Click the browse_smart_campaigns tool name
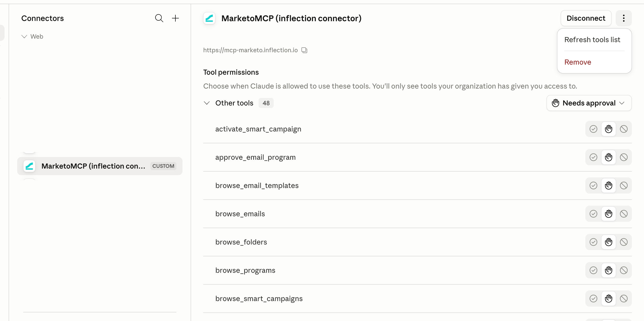644x321 pixels. click(259, 299)
